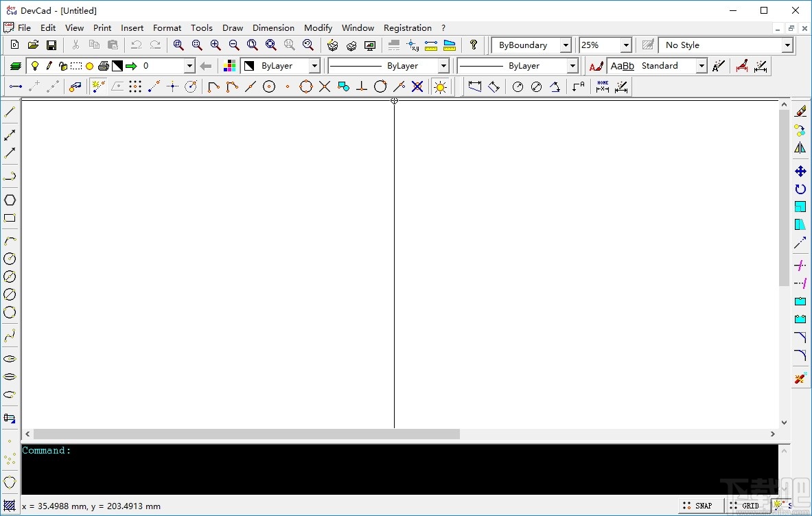Open the Registration menu
Viewport: 812px width, 516px height.
click(408, 28)
